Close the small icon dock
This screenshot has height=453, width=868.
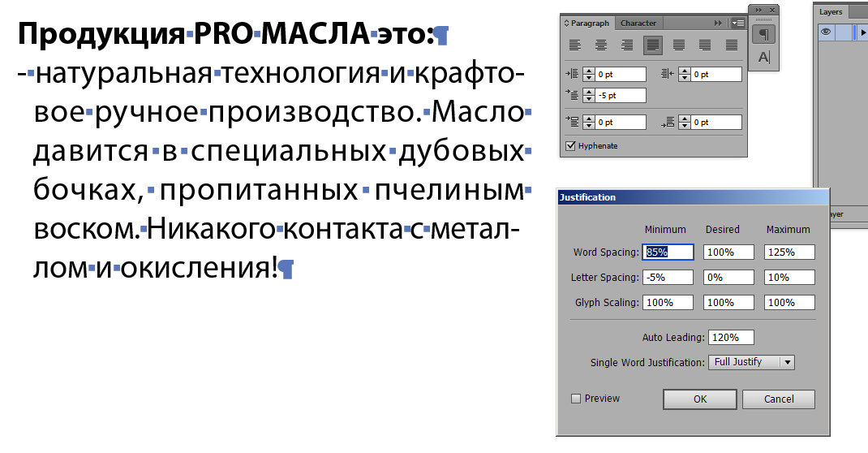(772, 10)
